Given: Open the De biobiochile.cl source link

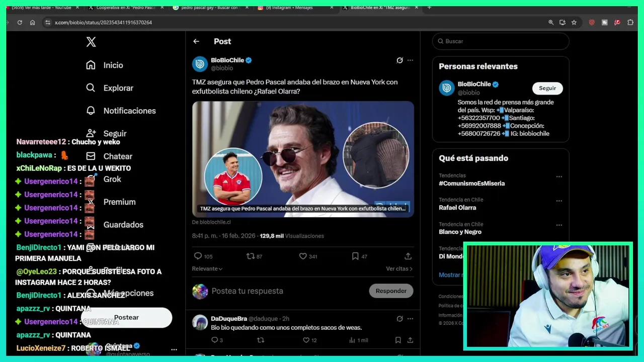Looking at the screenshot, I should click(211, 222).
